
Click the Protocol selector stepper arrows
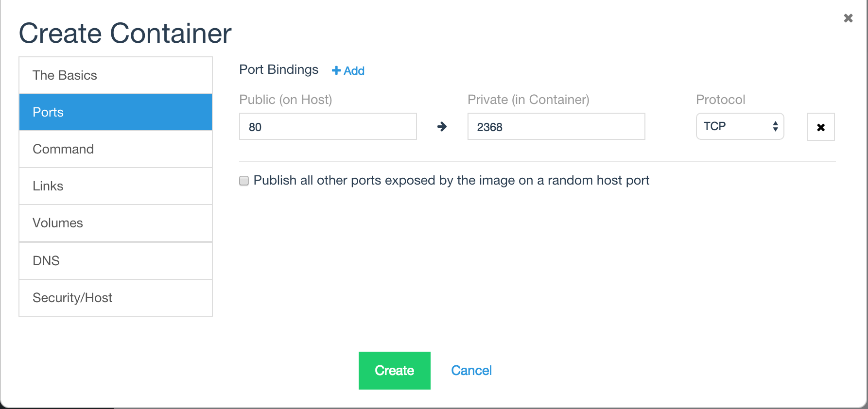click(x=775, y=126)
